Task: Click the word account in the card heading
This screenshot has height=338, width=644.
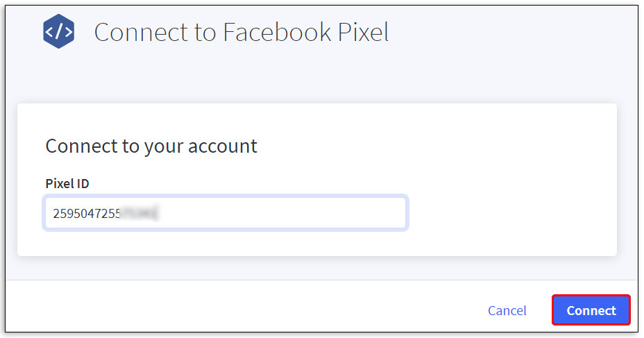Action: 223,146
